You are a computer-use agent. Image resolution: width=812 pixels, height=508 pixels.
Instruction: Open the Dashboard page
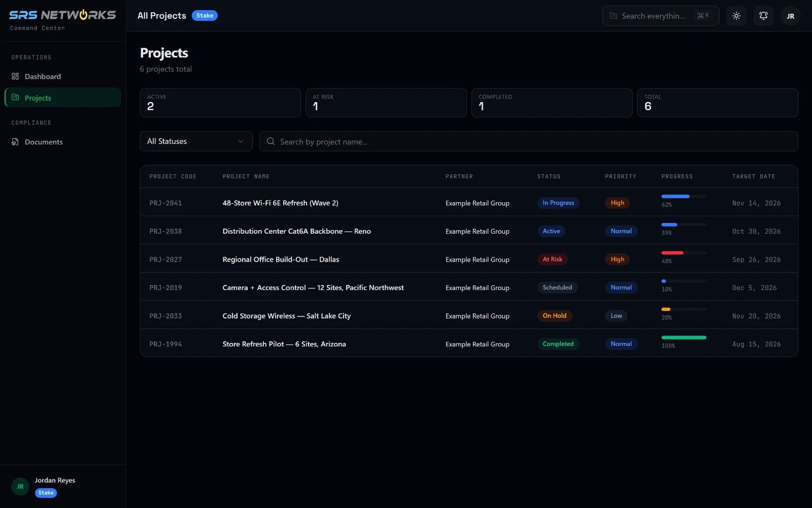point(63,76)
